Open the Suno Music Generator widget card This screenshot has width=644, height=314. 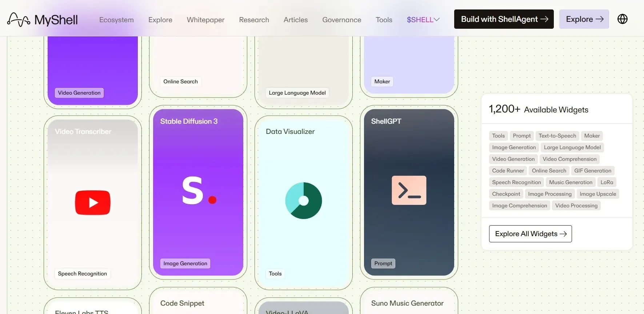coord(409,301)
